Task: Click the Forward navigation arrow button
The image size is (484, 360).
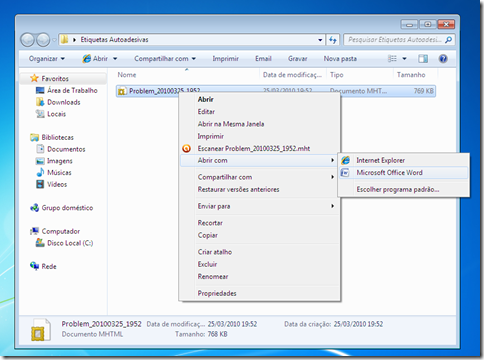Action: (x=43, y=40)
